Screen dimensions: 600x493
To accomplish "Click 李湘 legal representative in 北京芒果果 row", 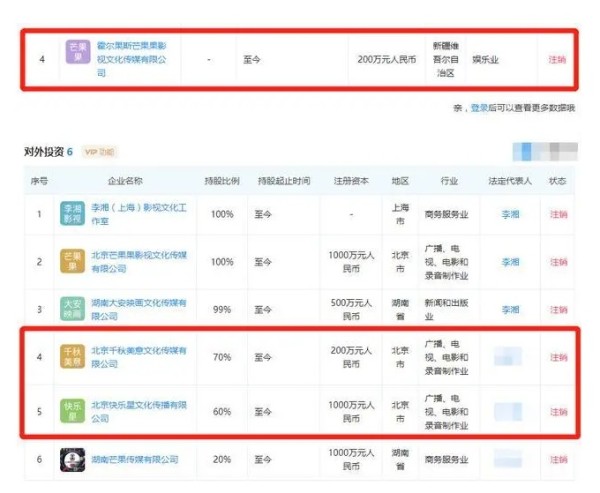I will [x=510, y=262].
